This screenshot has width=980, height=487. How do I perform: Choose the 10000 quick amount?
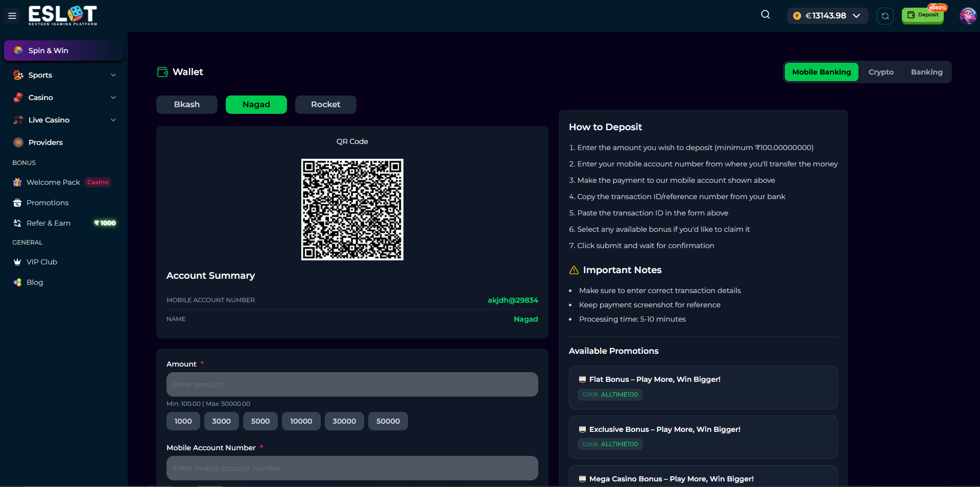pyautogui.click(x=301, y=421)
